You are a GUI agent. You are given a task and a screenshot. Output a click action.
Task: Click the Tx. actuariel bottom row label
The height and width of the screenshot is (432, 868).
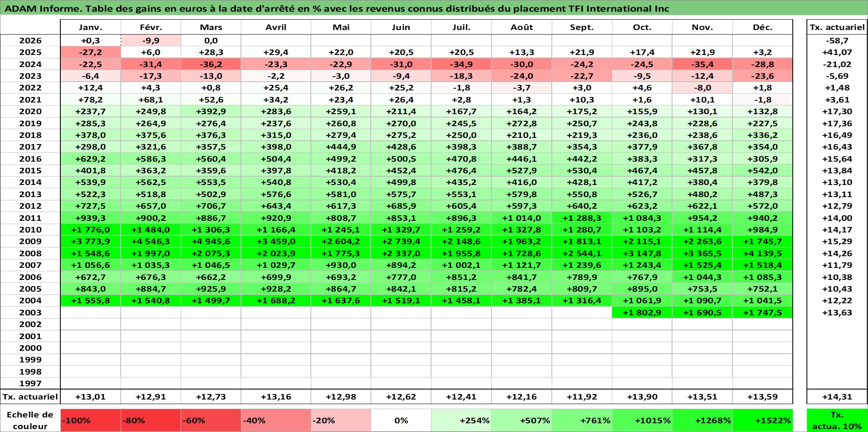(30, 397)
